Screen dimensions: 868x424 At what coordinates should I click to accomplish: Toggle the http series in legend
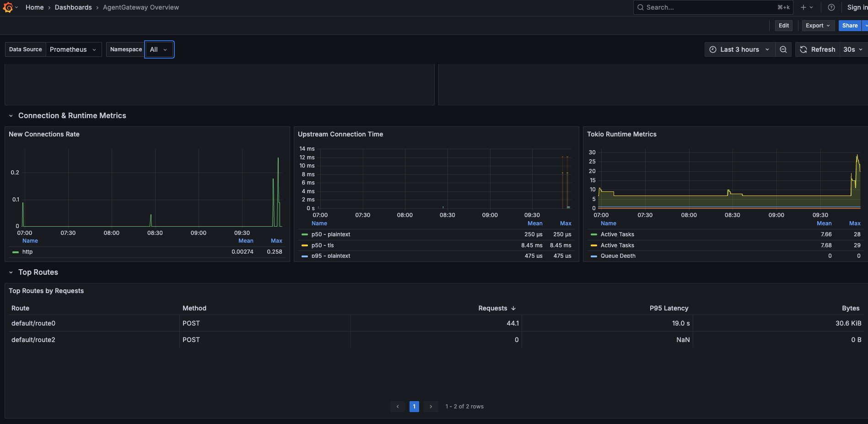(x=27, y=252)
